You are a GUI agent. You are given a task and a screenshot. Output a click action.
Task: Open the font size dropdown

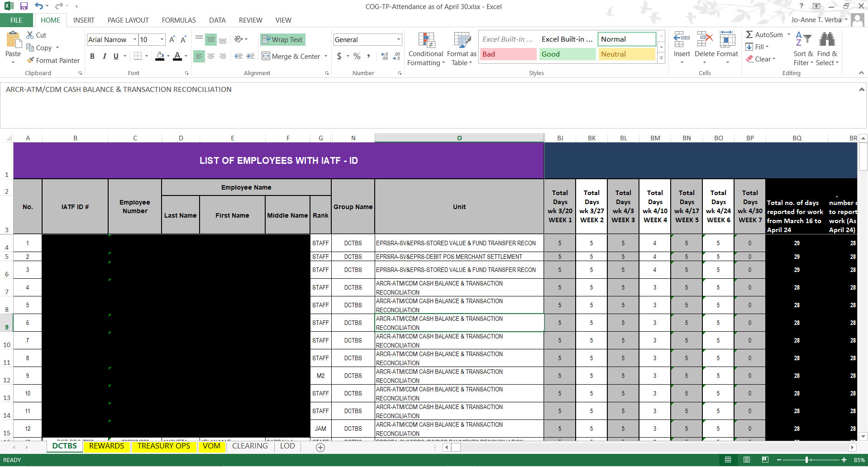pyautogui.click(x=162, y=39)
